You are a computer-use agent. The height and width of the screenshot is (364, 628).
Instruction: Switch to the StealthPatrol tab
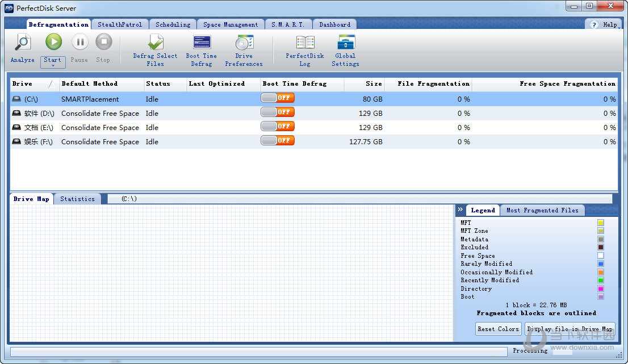point(120,24)
